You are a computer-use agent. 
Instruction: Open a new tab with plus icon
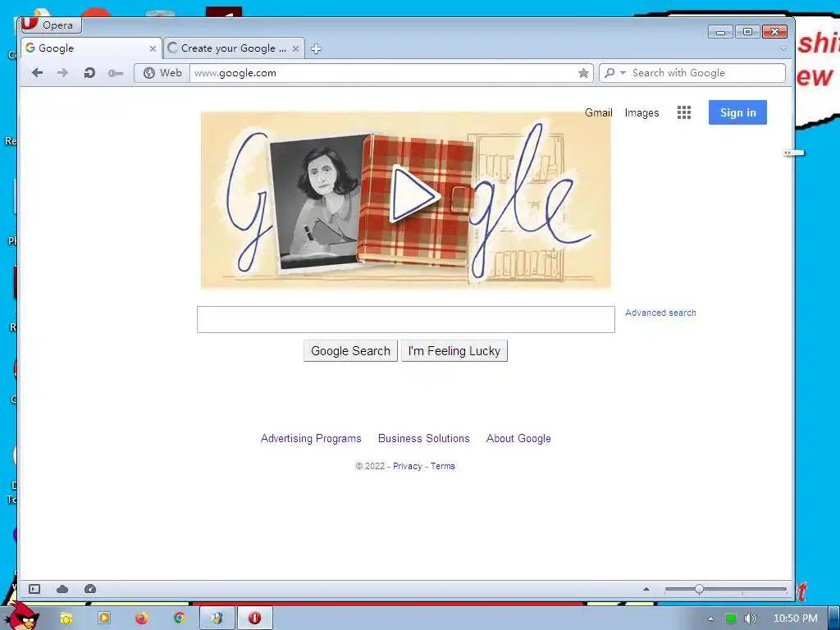point(316,48)
